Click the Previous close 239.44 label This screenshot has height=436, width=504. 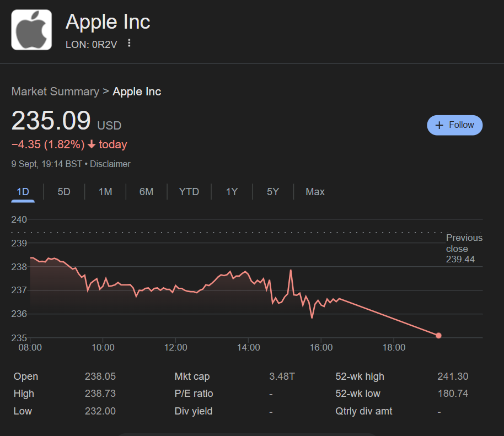click(x=464, y=249)
